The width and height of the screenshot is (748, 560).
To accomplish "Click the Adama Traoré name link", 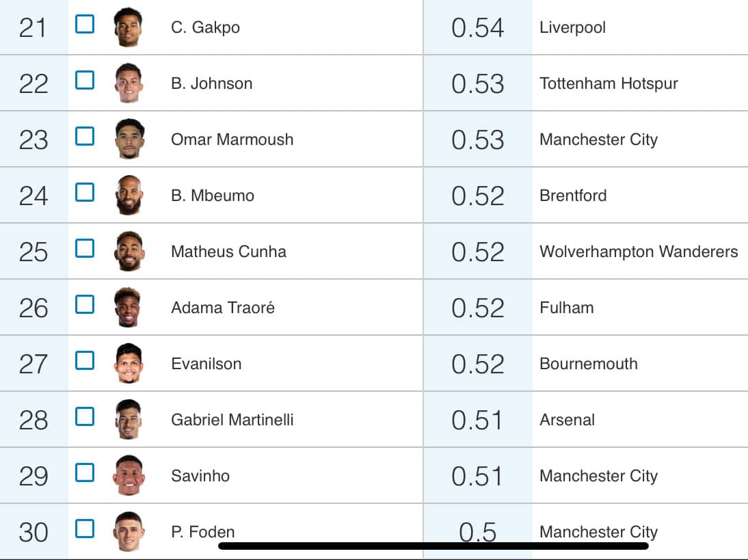I will click(x=223, y=308).
